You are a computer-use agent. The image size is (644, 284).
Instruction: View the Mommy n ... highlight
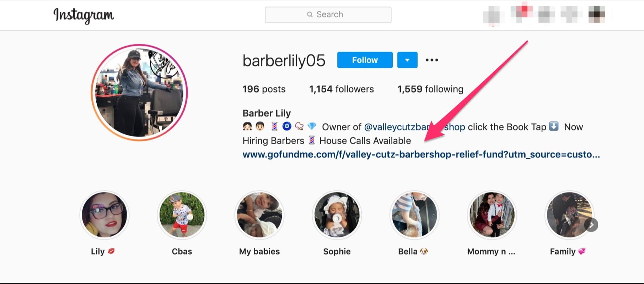(x=492, y=215)
